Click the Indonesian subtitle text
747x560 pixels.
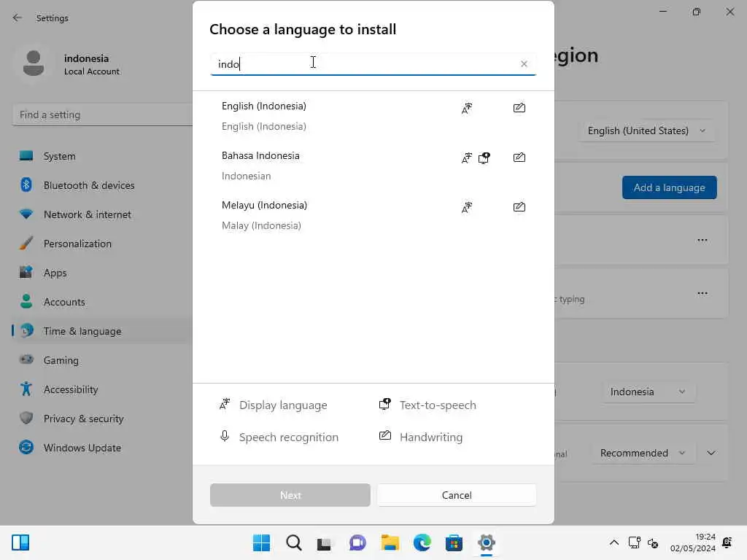point(246,176)
